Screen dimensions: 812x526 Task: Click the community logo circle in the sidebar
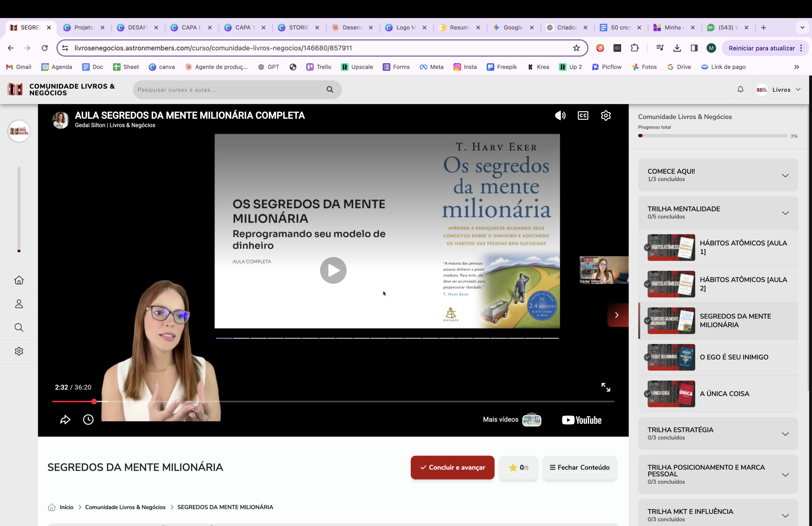coord(19,131)
